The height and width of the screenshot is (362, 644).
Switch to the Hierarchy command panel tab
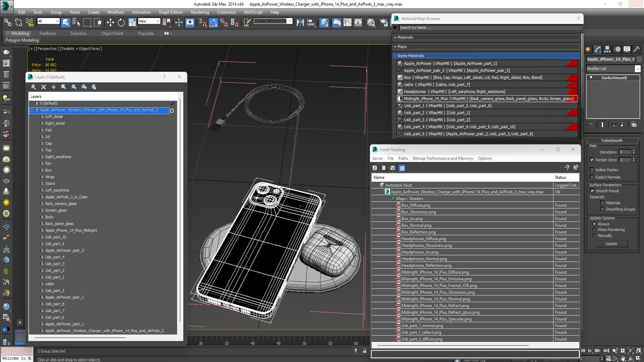point(607,49)
